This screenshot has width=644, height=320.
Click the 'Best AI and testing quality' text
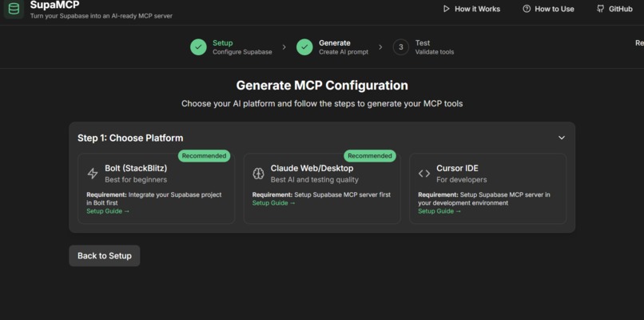click(x=315, y=180)
